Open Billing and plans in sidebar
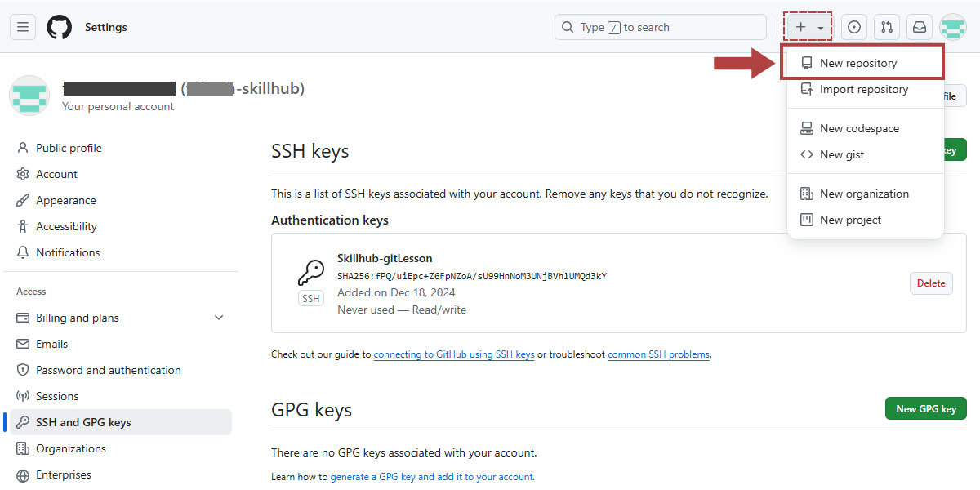 [121, 318]
